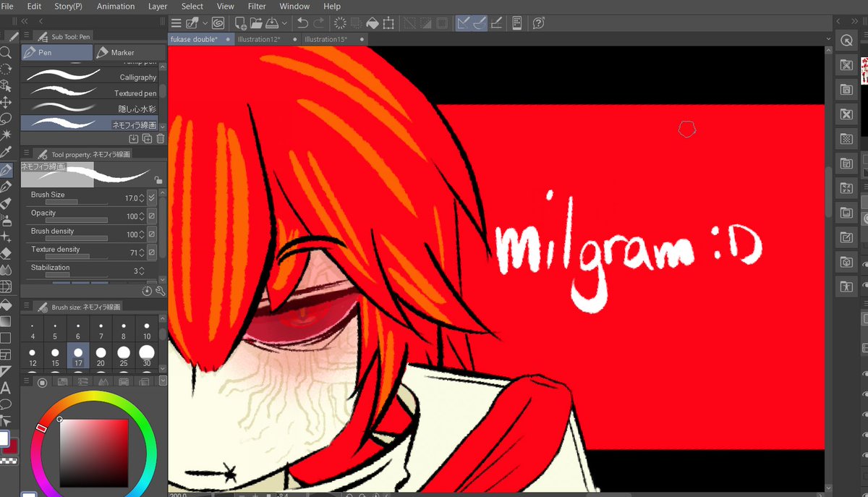
Task: Click the Clip Studio spiral icon
Action: (x=218, y=23)
